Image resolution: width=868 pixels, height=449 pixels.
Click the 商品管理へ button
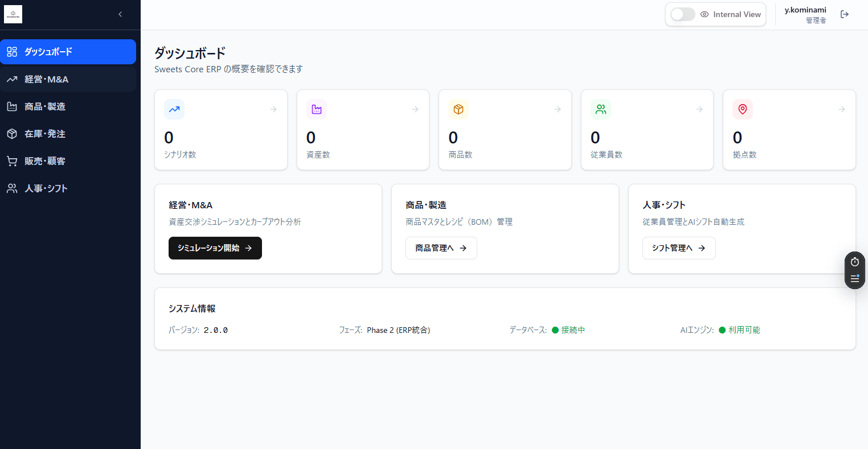coord(441,248)
